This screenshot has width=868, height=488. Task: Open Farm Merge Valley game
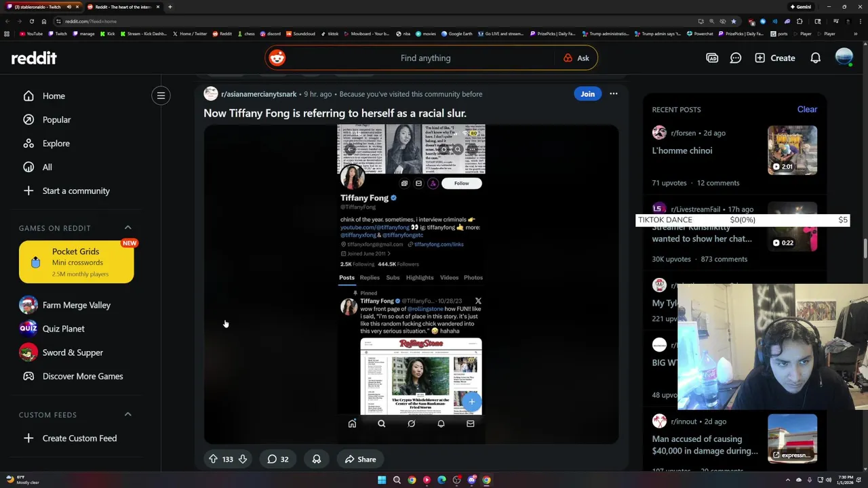[x=76, y=305]
